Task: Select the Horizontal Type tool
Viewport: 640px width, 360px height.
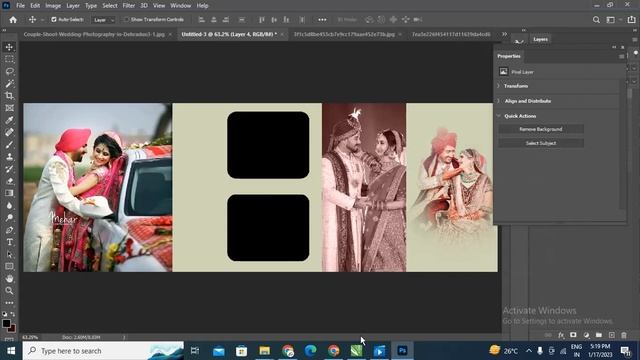Action: [9, 242]
